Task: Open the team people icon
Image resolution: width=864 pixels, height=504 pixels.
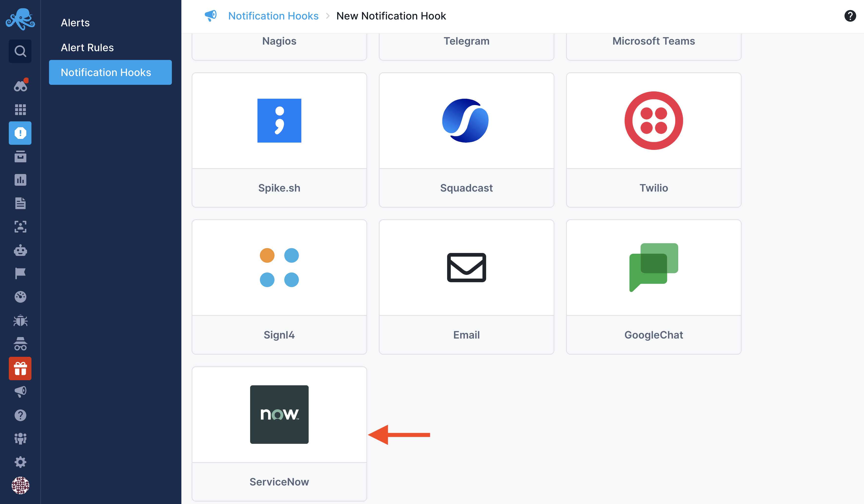Action: pyautogui.click(x=20, y=438)
